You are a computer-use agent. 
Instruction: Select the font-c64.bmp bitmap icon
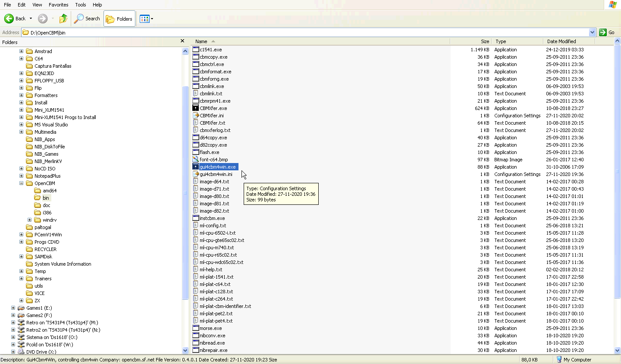196,160
